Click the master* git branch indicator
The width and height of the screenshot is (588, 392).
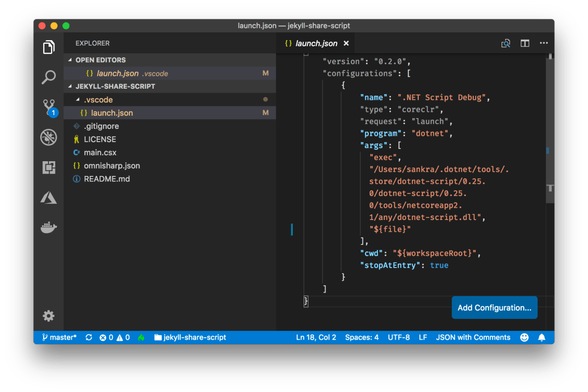tap(59, 337)
